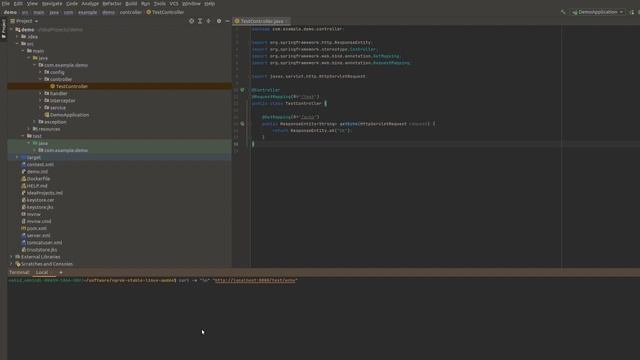Toggle the Project side tool tab
640x360 pixels.
tap(4, 29)
